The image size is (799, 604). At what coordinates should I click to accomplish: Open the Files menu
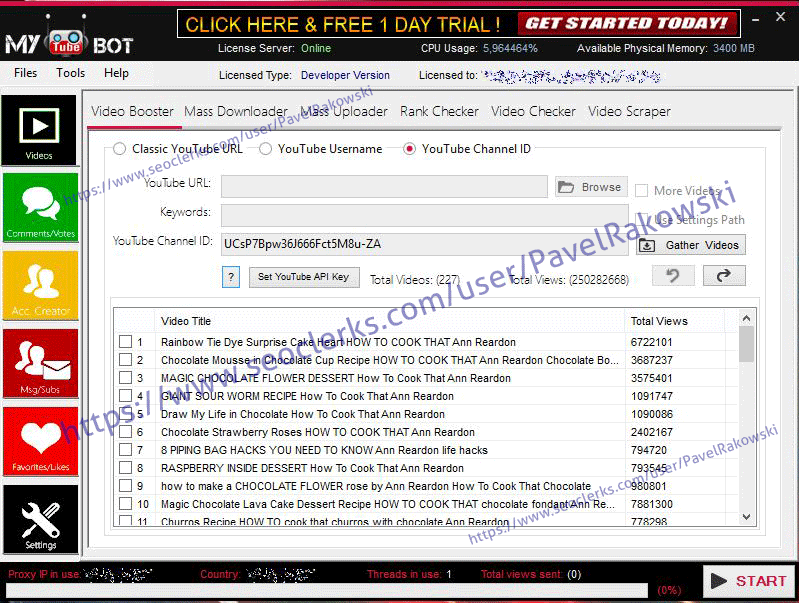25,73
